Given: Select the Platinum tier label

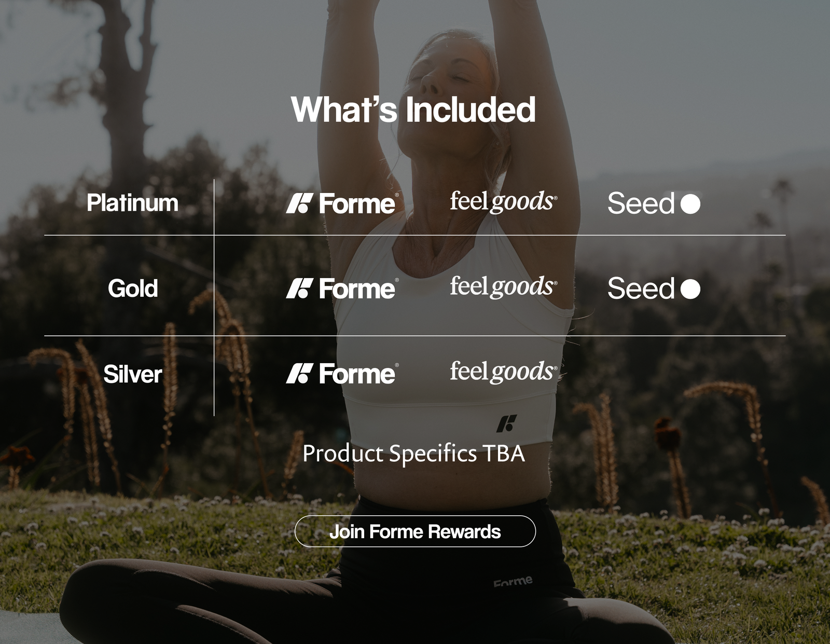Looking at the screenshot, I should click(132, 203).
